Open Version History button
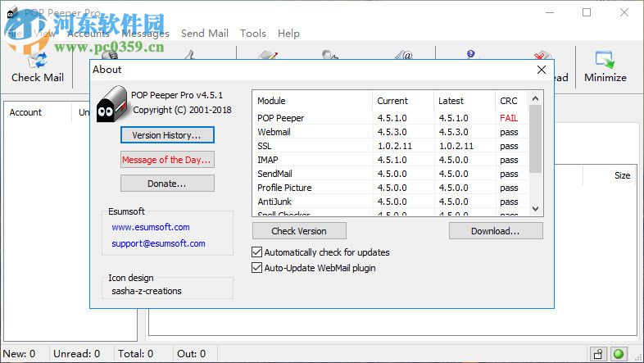Image resolution: width=644 pixels, height=363 pixels. (167, 135)
